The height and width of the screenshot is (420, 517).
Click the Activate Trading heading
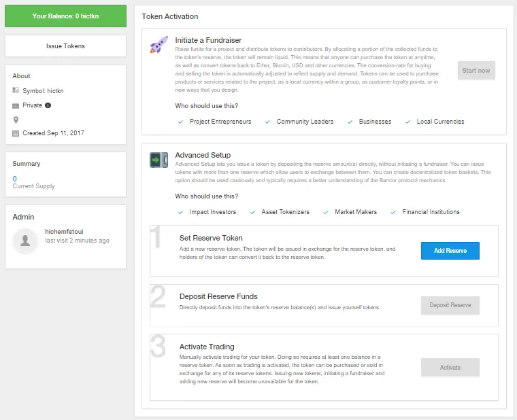click(x=207, y=347)
